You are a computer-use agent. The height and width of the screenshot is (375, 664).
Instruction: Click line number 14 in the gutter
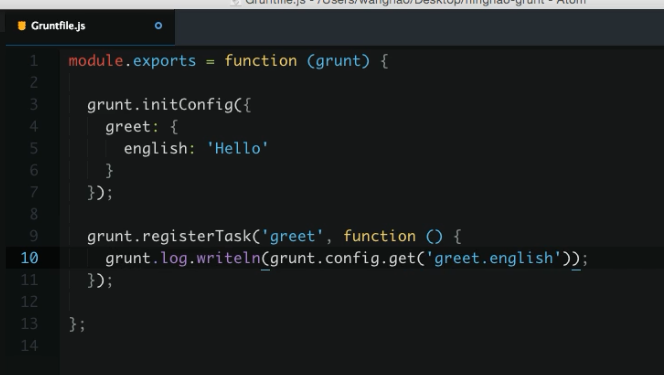pyautogui.click(x=30, y=346)
